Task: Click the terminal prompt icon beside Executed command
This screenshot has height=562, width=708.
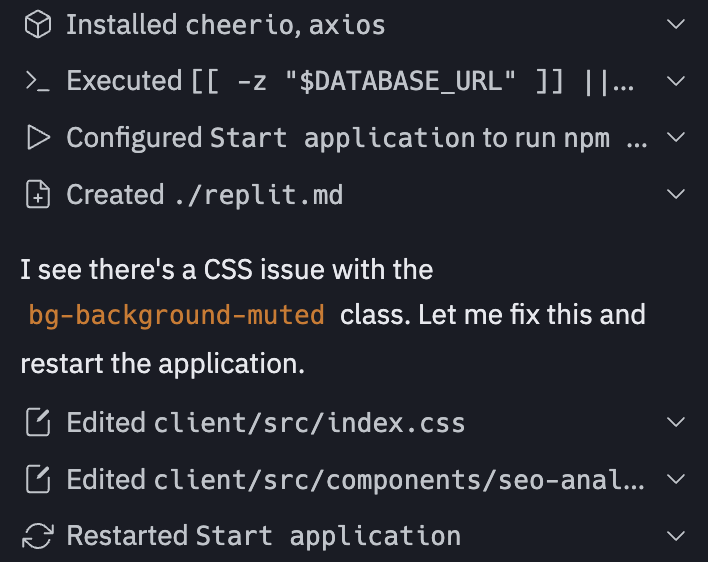Action: [38, 81]
